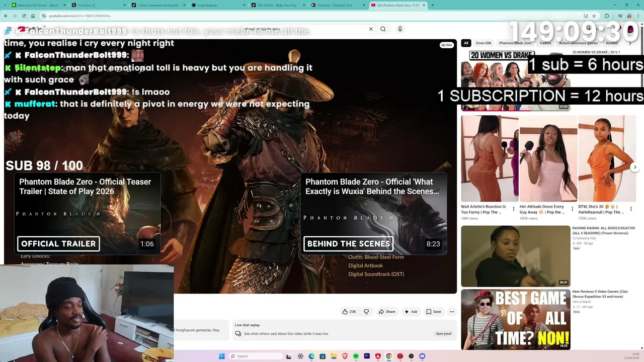
Task: Open the Windows Start menu
Action: tap(222, 356)
